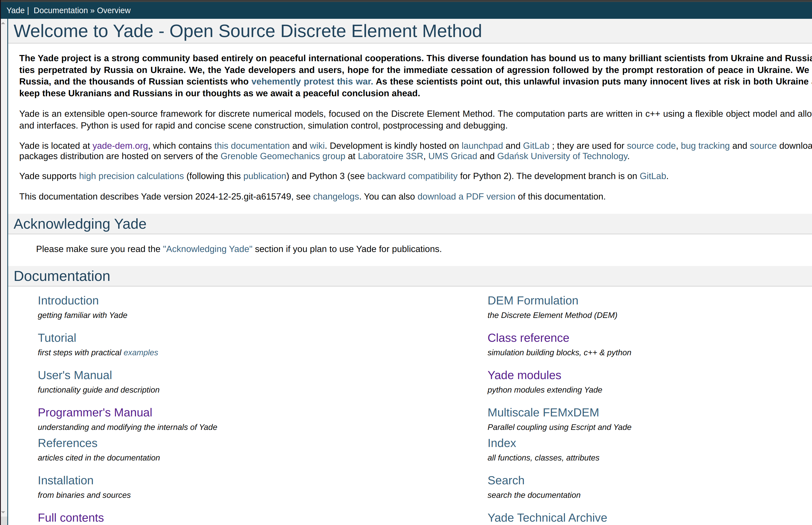Open the launchpad link
Image resolution: width=812 pixels, height=525 pixels.
coord(482,146)
